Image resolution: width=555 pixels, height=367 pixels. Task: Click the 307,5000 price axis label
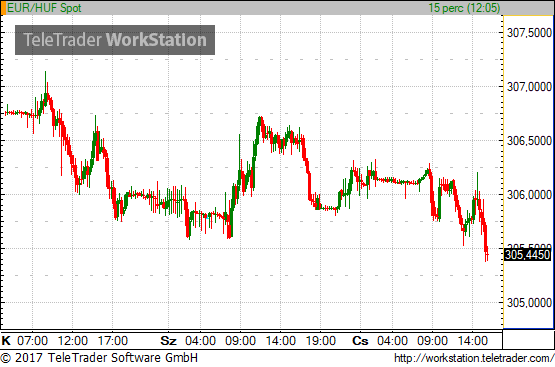coord(529,33)
